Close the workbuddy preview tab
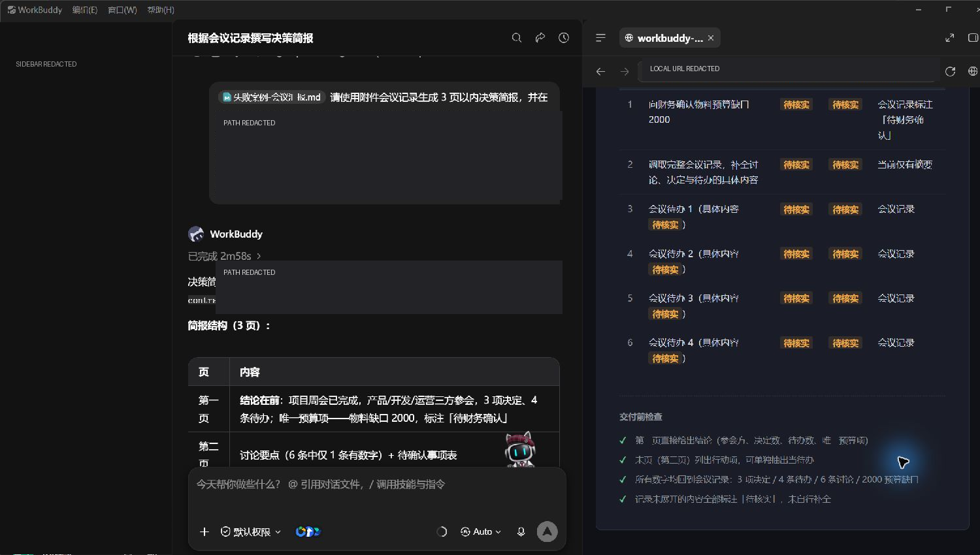The height and width of the screenshot is (555, 980). click(711, 38)
